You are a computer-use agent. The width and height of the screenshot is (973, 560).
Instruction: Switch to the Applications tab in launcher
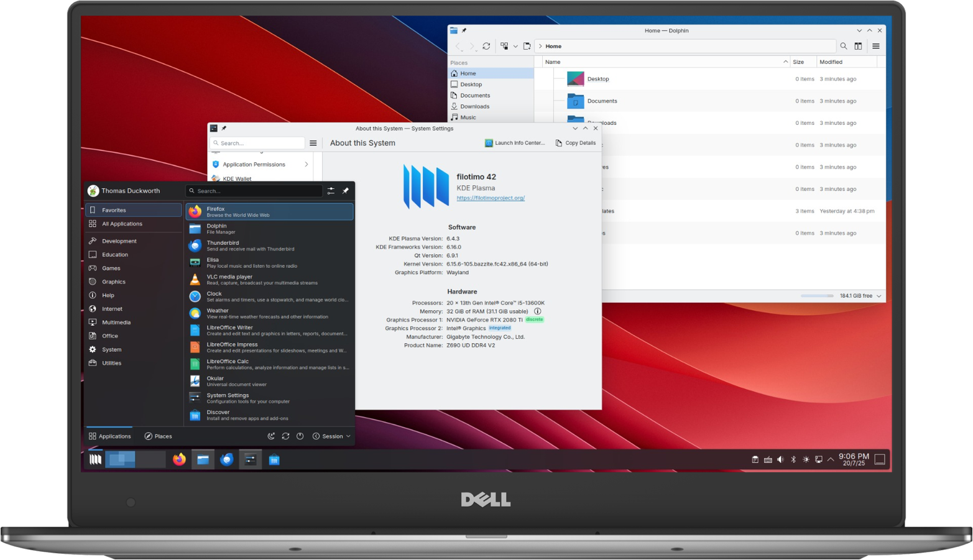tap(109, 436)
